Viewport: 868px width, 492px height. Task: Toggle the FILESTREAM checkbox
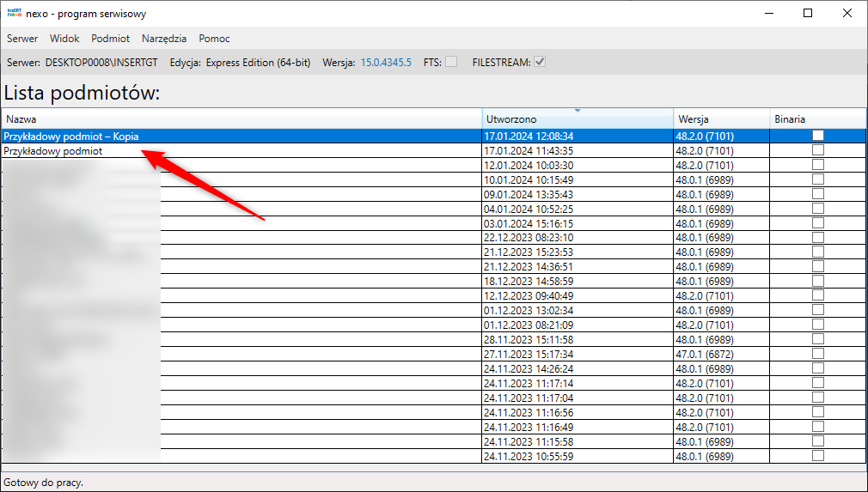[540, 62]
